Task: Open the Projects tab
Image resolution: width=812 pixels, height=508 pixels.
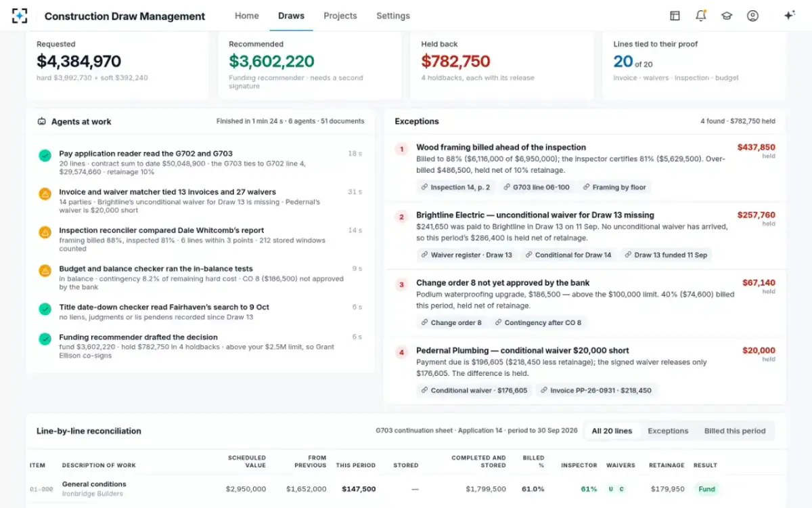Action: (x=340, y=16)
